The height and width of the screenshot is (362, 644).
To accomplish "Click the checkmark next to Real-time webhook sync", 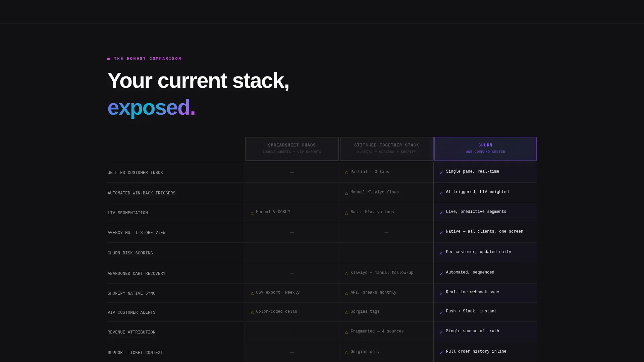I will coord(441,293).
